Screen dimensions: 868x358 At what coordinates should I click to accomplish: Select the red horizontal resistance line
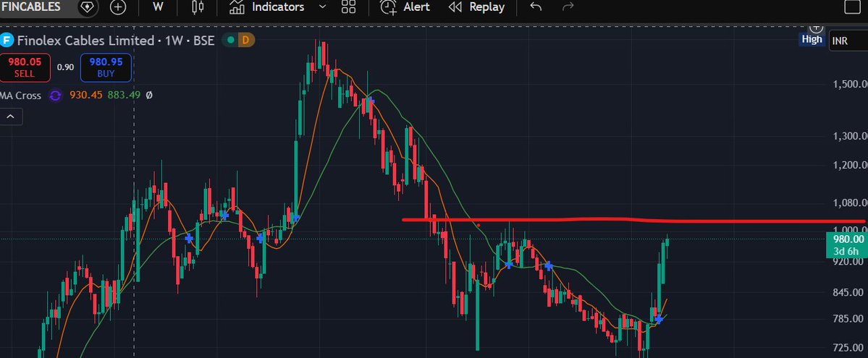click(633, 220)
